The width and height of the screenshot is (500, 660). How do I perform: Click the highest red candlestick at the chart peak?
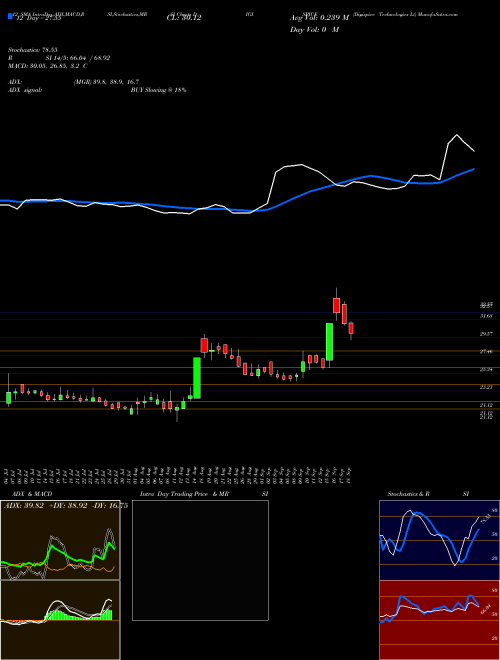pyautogui.click(x=336, y=305)
